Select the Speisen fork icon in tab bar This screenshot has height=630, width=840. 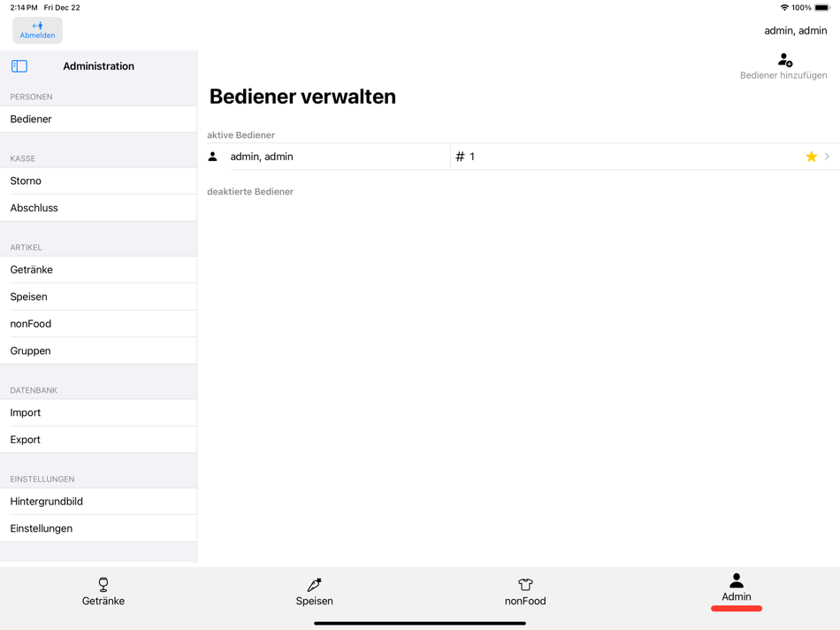pos(314,584)
